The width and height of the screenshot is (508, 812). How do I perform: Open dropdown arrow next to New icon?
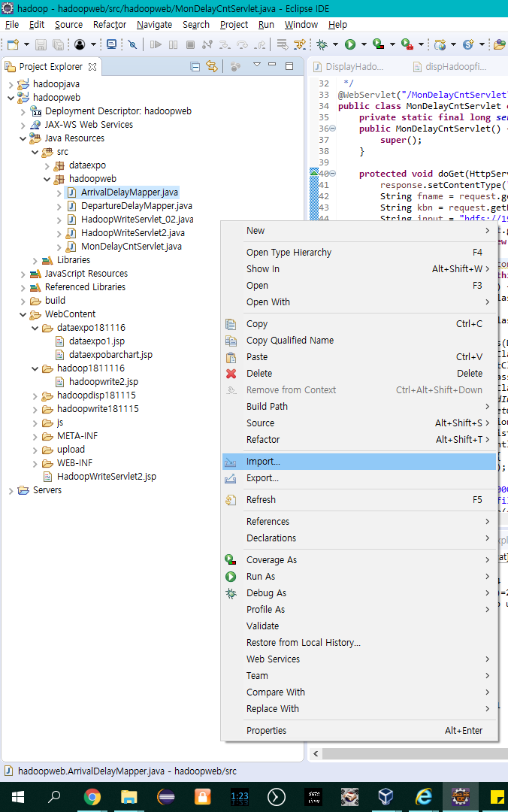tap(26, 44)
